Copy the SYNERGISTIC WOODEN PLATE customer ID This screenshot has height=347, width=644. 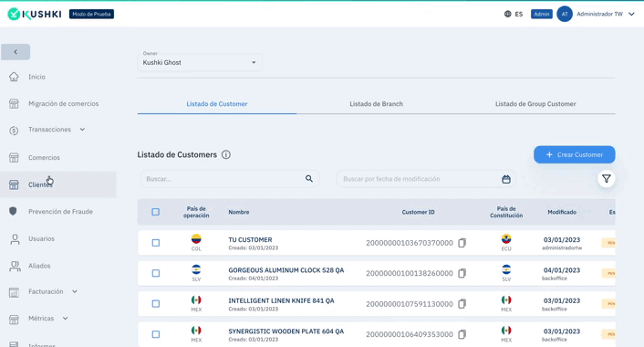[x=462, y=334]
